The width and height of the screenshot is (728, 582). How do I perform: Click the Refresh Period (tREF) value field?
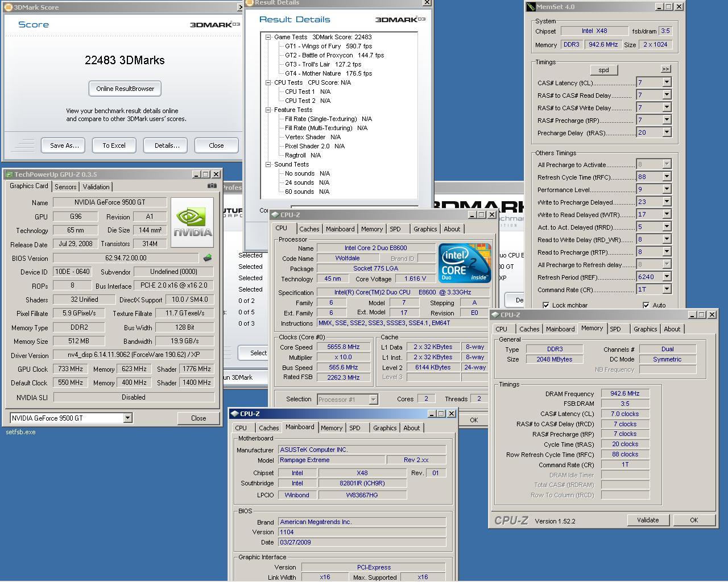click(649, 277)
